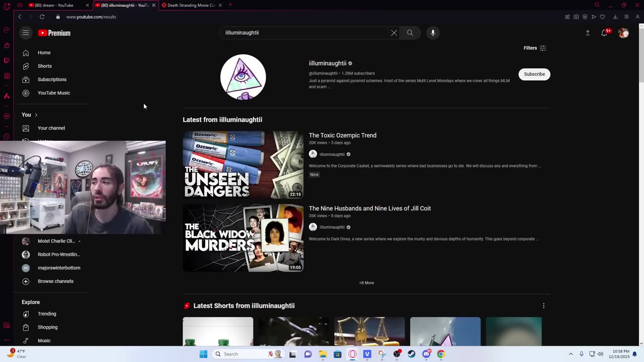Open the Windows Start menu
The height and width of the screenshot is (362, 644).
203,354
